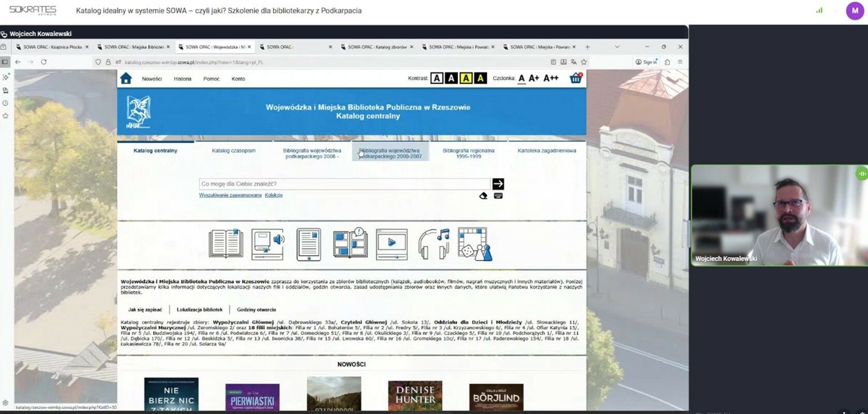Screen dimensions: 868x414
Task: Select the open book category icon
Action: [226, 243]
